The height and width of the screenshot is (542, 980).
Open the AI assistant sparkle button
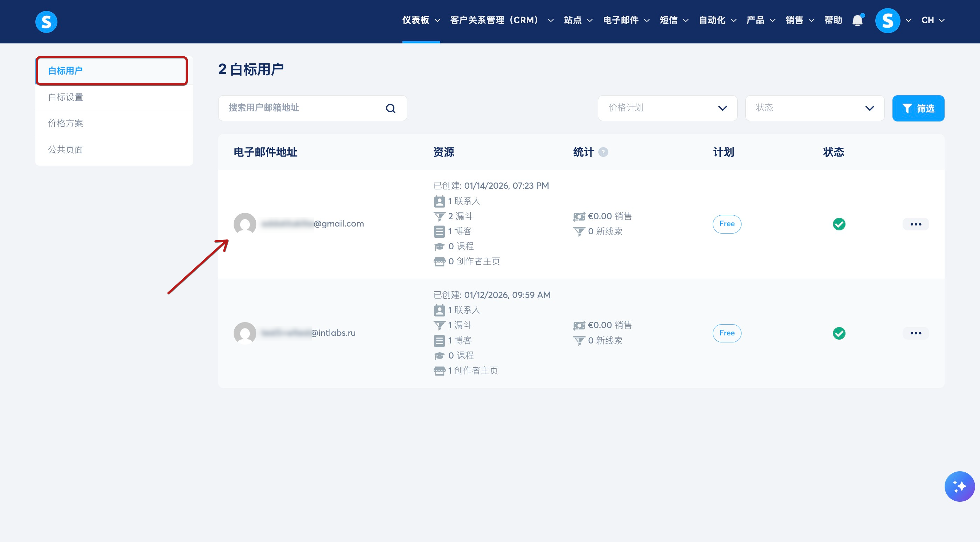(959, 486)
